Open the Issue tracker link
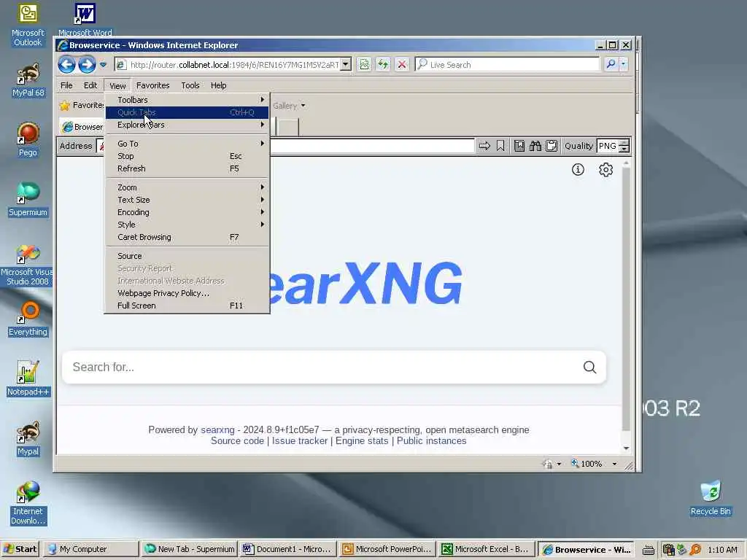 pyautogui.click(x=300, y=441)
